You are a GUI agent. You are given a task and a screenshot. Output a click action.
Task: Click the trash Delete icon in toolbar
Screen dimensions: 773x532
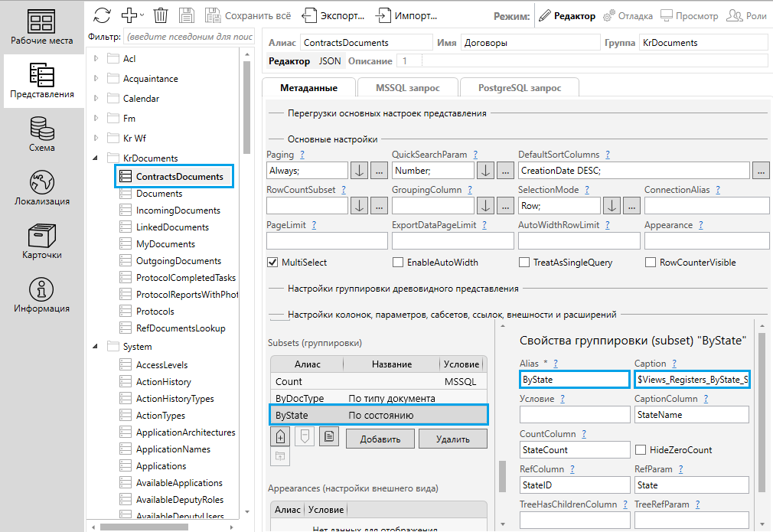point(161,15)
